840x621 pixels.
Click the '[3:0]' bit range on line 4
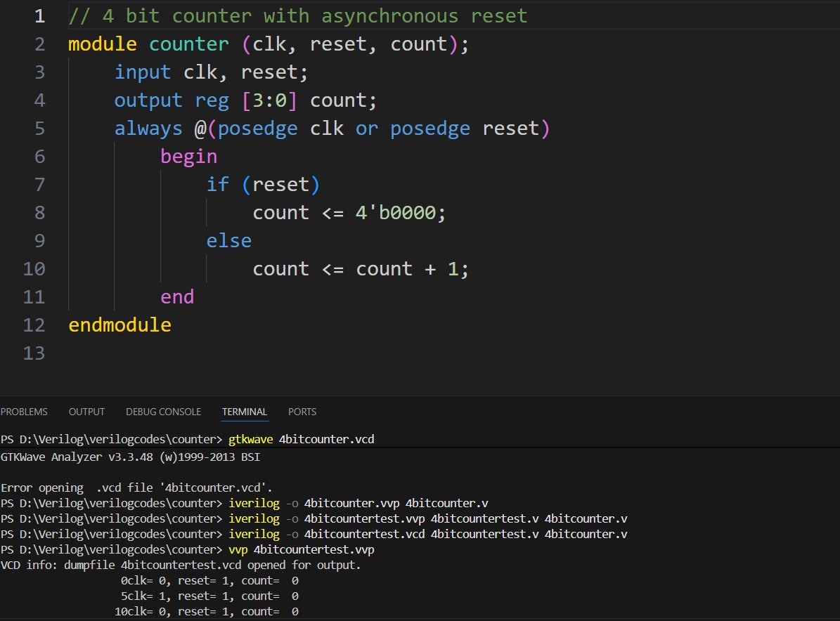click(x=269, y=100)
